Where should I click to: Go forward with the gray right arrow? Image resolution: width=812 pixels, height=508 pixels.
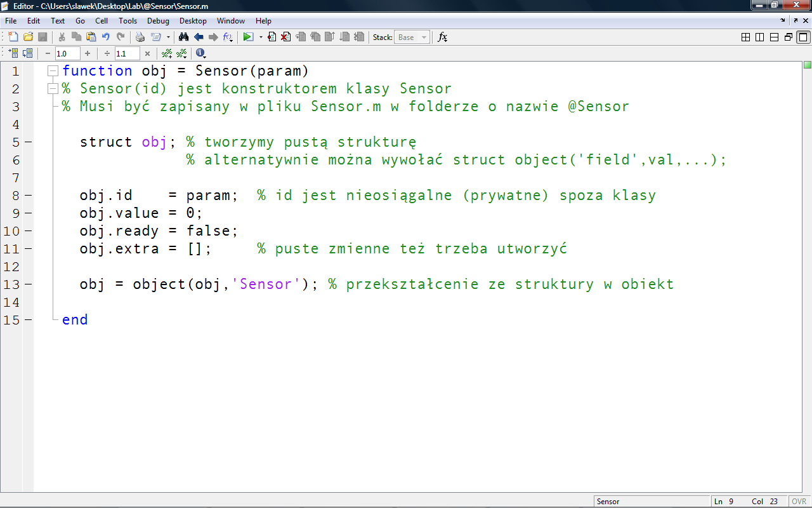(x=213, y=37)
